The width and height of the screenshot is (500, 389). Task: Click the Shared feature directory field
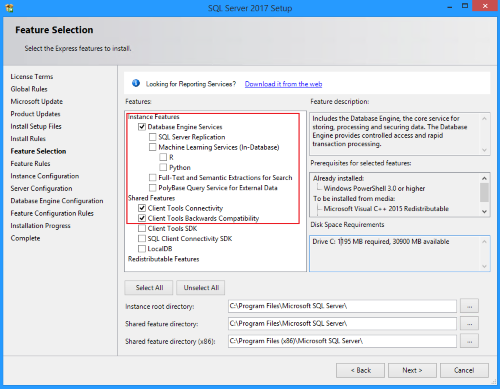(342, 323)
